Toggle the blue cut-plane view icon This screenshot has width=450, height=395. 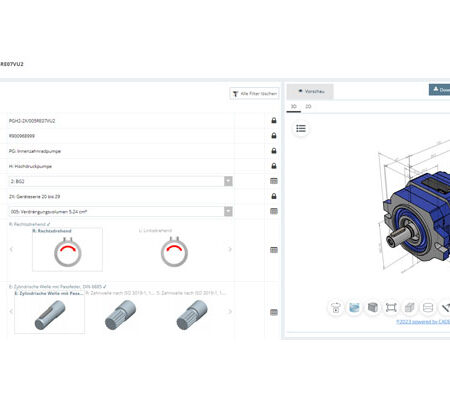click(x=354, y=307)
